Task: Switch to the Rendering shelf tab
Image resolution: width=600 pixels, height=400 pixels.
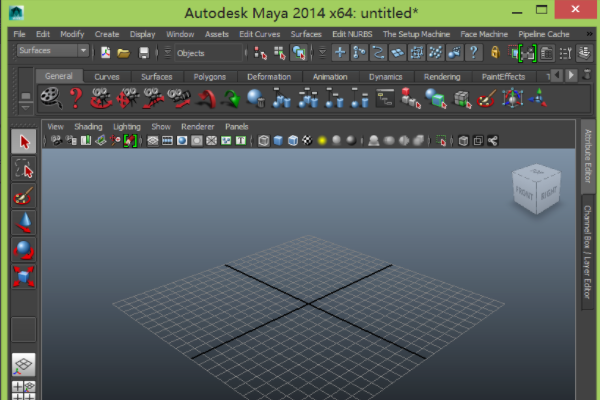Action: [442, 77]
